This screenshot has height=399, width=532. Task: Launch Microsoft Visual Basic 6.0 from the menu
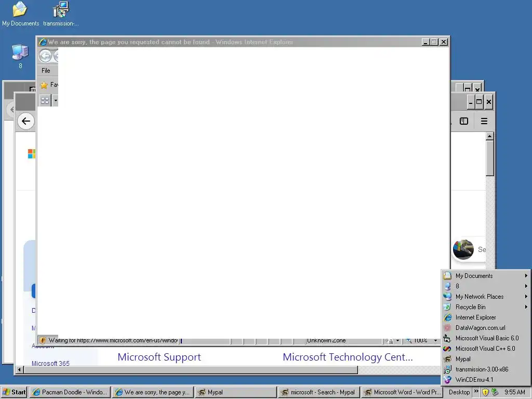(x=485, y=338)
